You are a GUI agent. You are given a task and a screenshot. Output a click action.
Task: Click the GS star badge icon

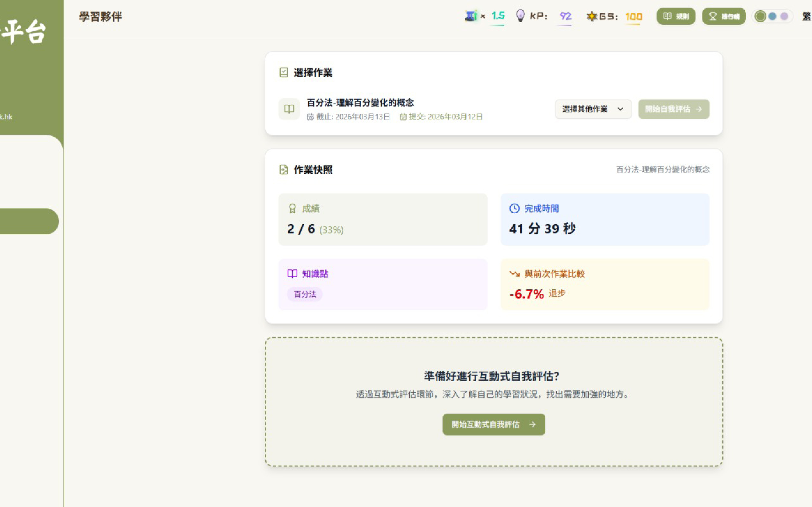pos(592,16)
